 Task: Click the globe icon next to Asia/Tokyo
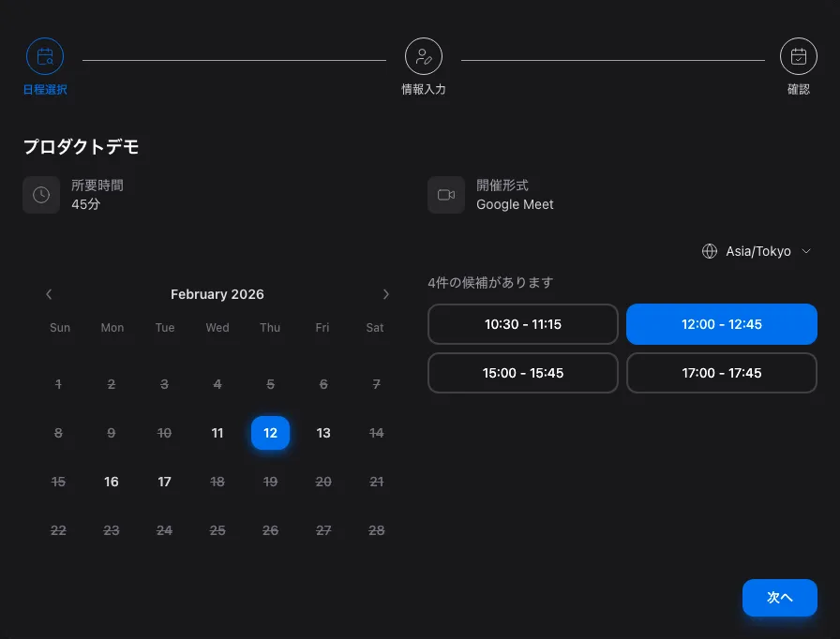click(x=710, y=251)
